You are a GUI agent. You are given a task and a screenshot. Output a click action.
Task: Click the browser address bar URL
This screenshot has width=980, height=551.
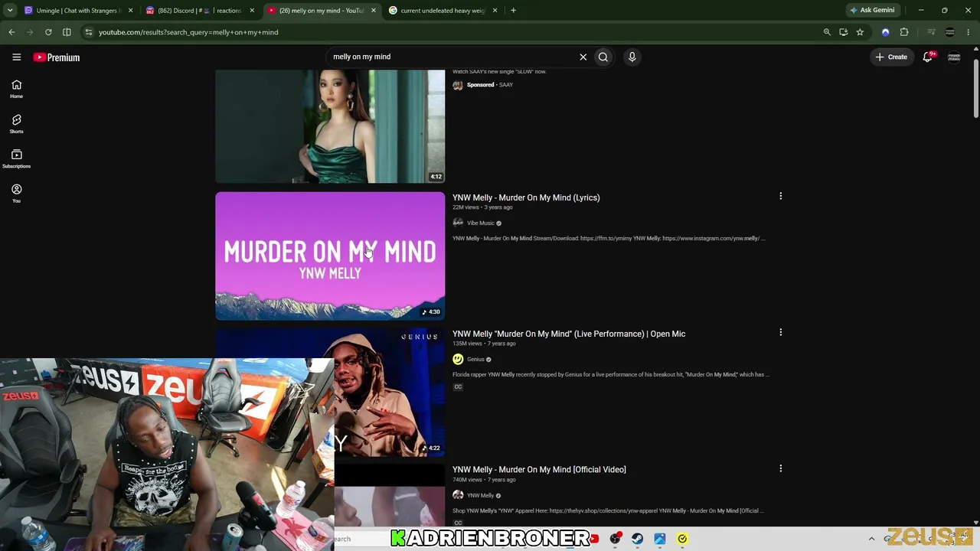[188, 32]
